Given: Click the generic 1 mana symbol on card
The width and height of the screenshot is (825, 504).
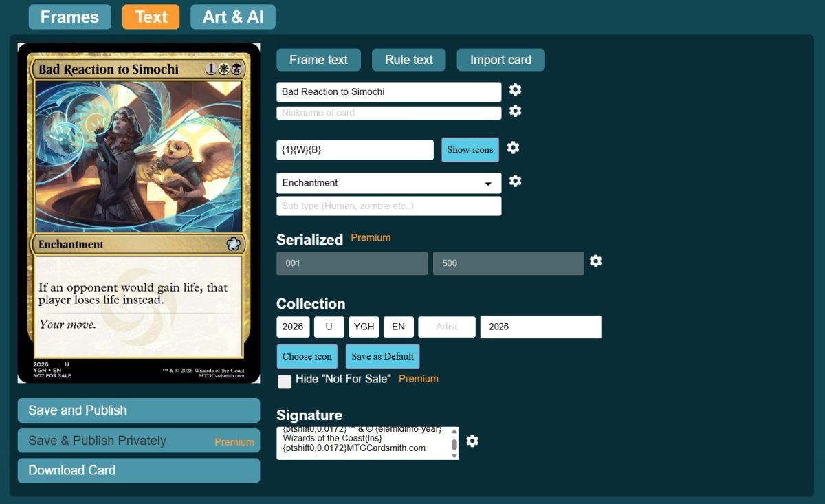Looking at the screenshot, I should coord(210,69).
